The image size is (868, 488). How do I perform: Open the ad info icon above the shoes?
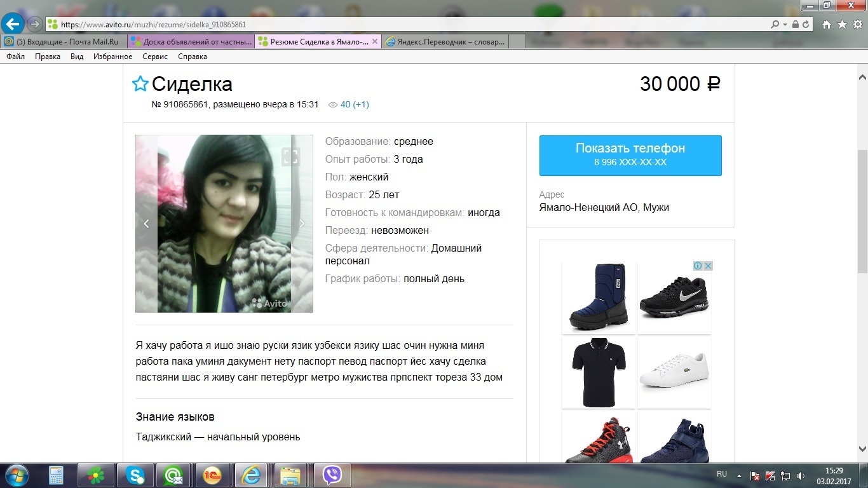click(x=697, y=266)
